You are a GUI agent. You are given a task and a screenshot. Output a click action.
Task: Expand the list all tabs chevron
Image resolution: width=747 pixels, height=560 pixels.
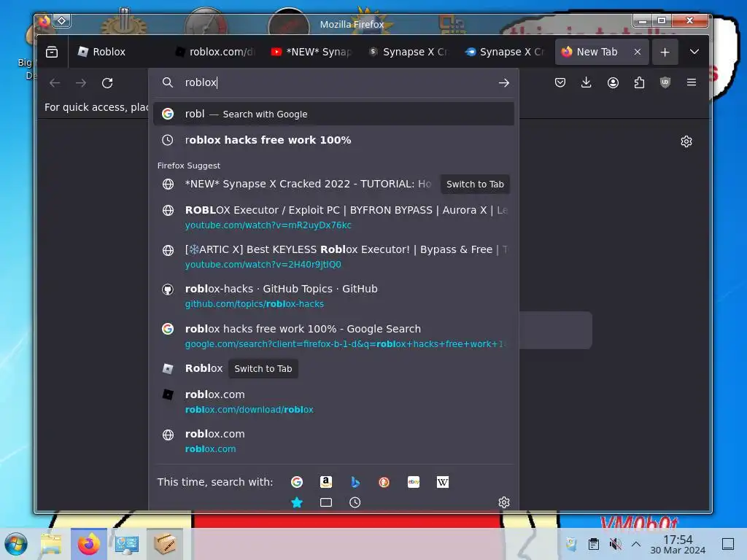[694, 52]
